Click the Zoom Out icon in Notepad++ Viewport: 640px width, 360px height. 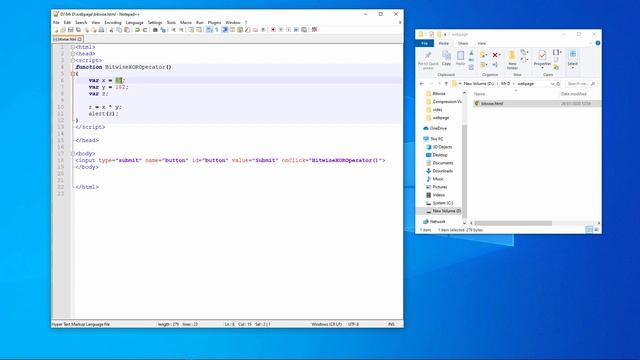click(182, 30)
